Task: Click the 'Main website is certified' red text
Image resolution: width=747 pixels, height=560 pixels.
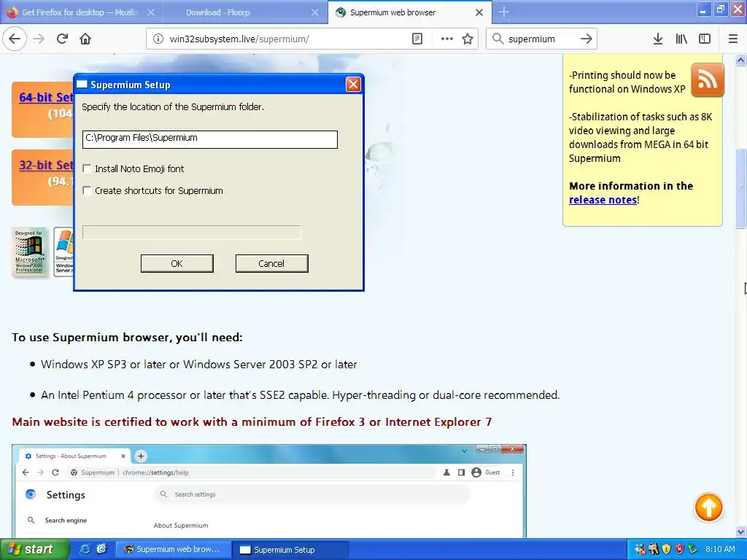Action: click(252, 422)
